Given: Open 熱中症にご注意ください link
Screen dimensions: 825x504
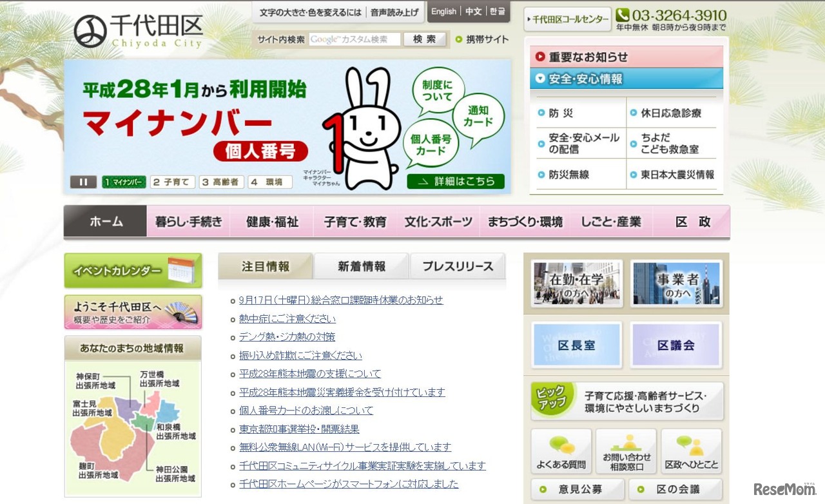Looking at the screenshot, I should pos(287,318).
